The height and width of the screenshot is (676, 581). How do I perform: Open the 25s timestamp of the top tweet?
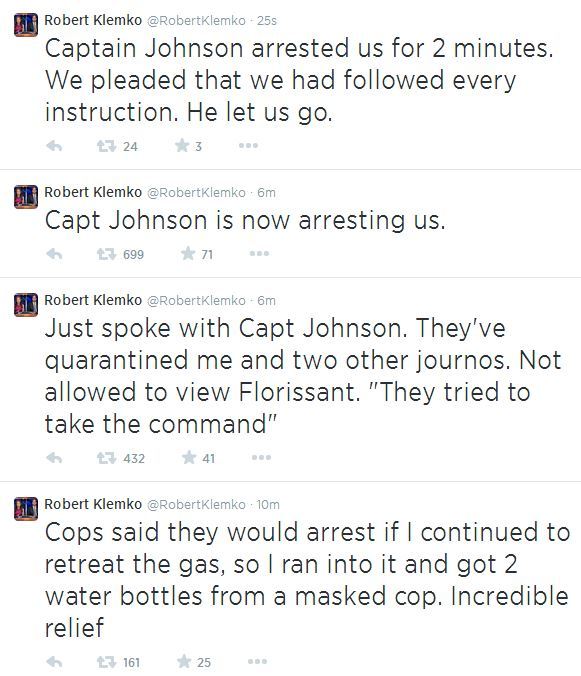pyautogui.click(x=267, y=21)
